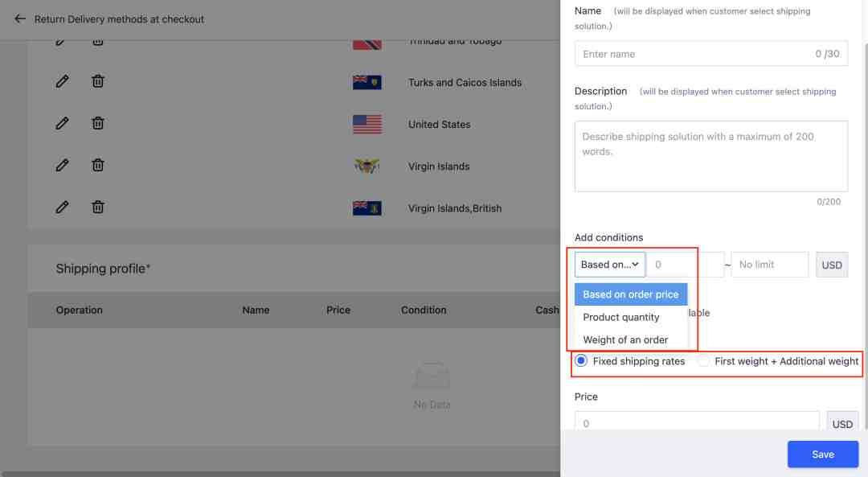Delete the United States row
The image size is (868, 477).
97,124
